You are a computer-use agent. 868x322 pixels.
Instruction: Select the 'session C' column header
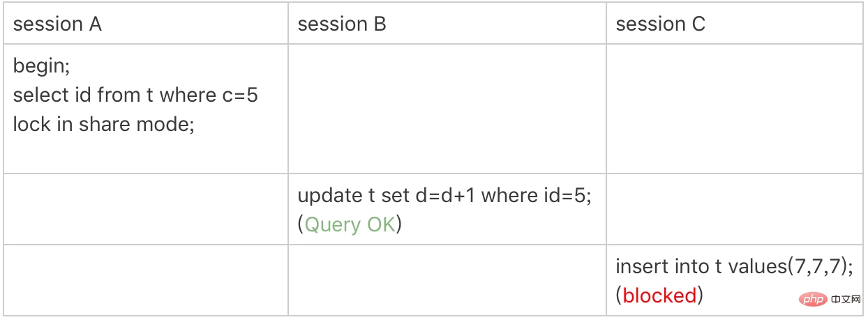(x=660, y=24)
